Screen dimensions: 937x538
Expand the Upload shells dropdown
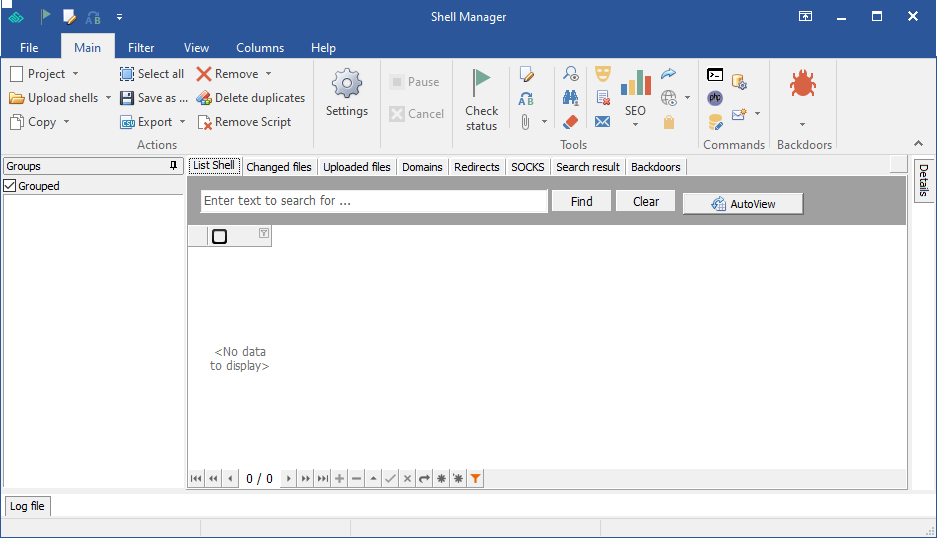[108, 98]
